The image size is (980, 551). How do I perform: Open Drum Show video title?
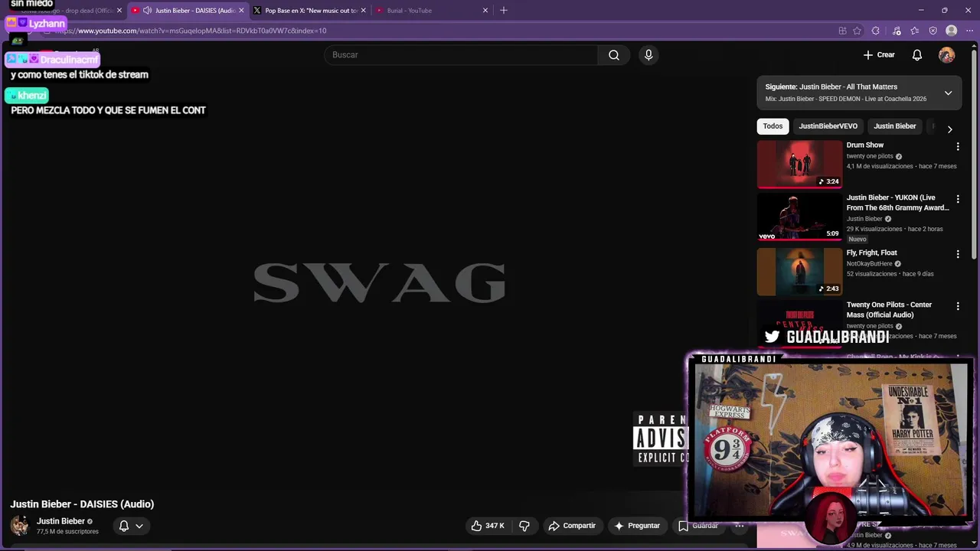(x=865, y=145)
